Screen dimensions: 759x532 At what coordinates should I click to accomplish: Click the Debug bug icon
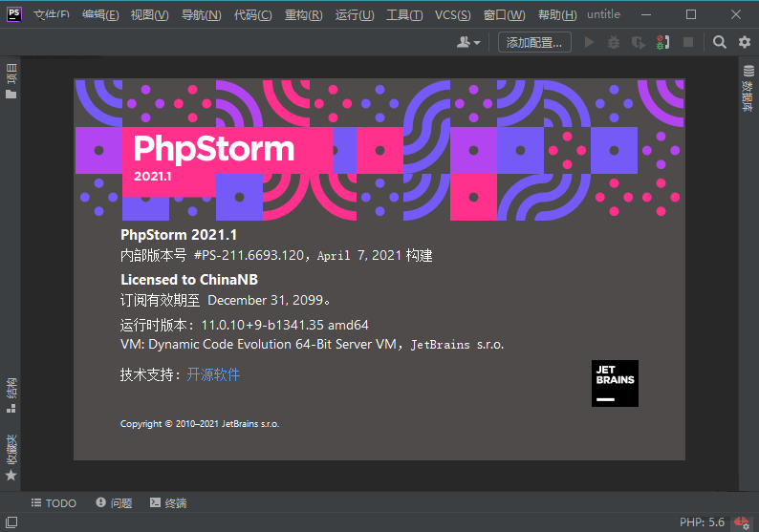click(614, 43)
